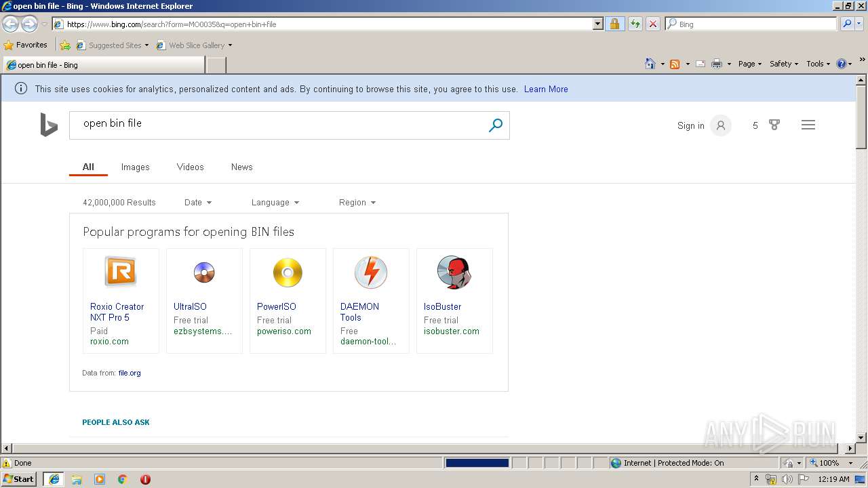The width and height of the screenshot is (868, 488).
Task: Select the All results tab
Action: tap(88, 167)
